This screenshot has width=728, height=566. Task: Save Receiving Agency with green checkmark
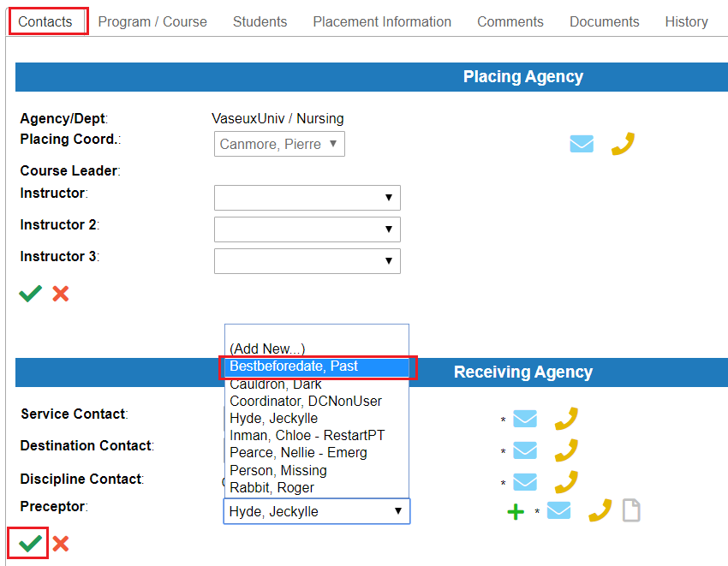(30, 544)
